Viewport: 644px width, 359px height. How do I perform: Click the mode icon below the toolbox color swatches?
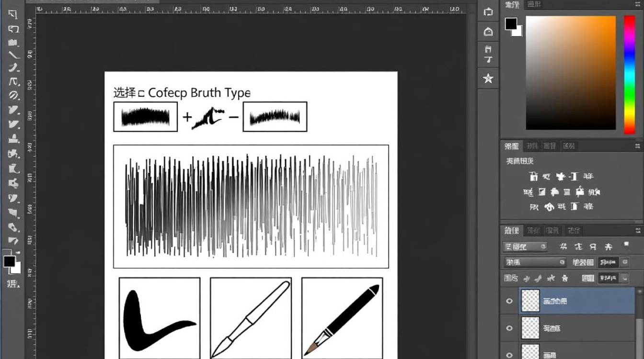tap(13, 283)
